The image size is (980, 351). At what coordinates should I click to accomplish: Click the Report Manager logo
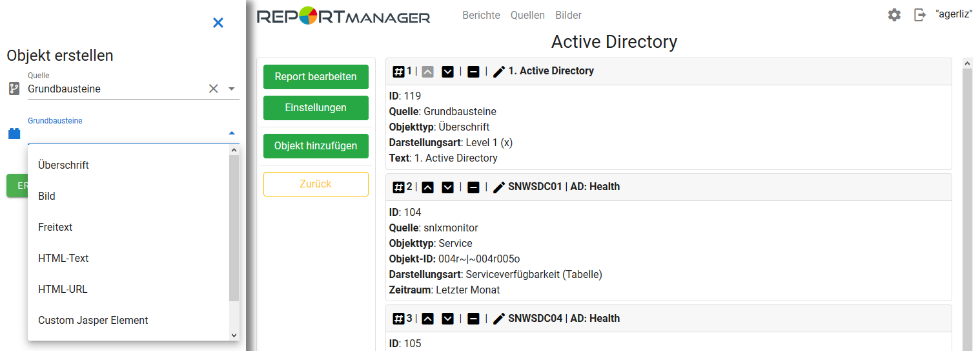click(343, 16)
